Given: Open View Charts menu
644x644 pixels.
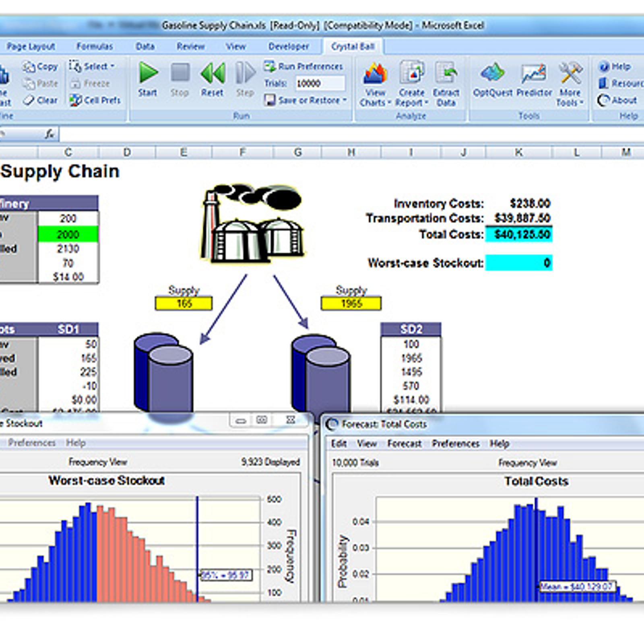Looking at the screenshot, I should click(x=375, y=85).
